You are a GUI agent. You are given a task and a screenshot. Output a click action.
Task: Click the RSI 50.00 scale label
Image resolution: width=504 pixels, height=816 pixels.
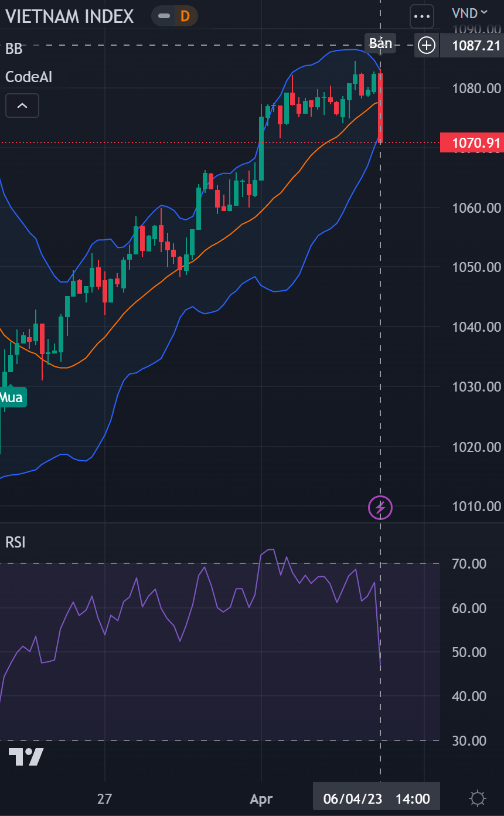click(x=469, y=652)
